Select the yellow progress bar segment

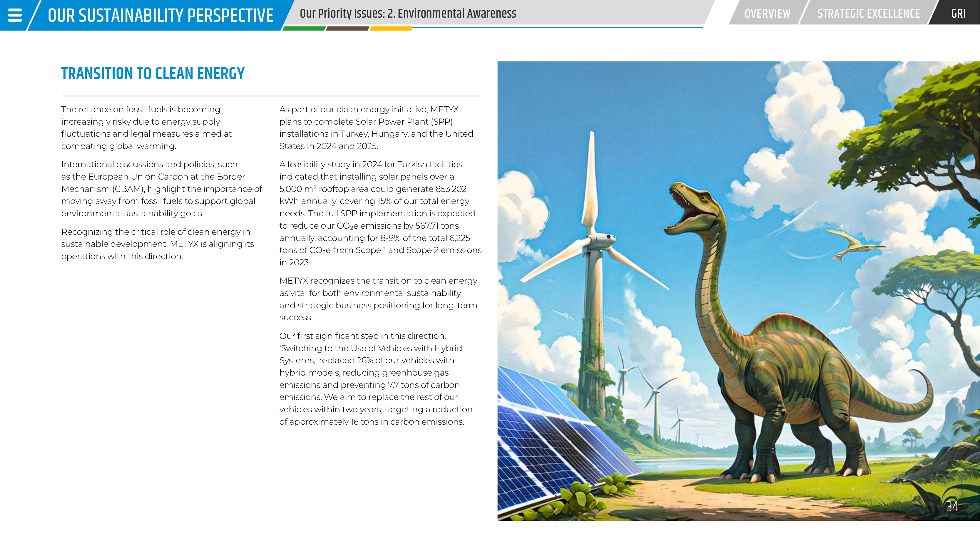pyautogui.click(x=391, y=29)
